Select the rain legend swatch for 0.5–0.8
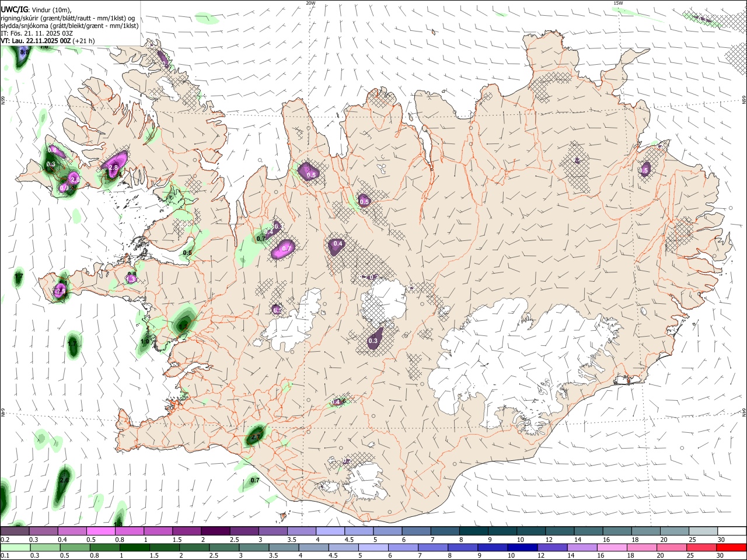 point(75,547)
